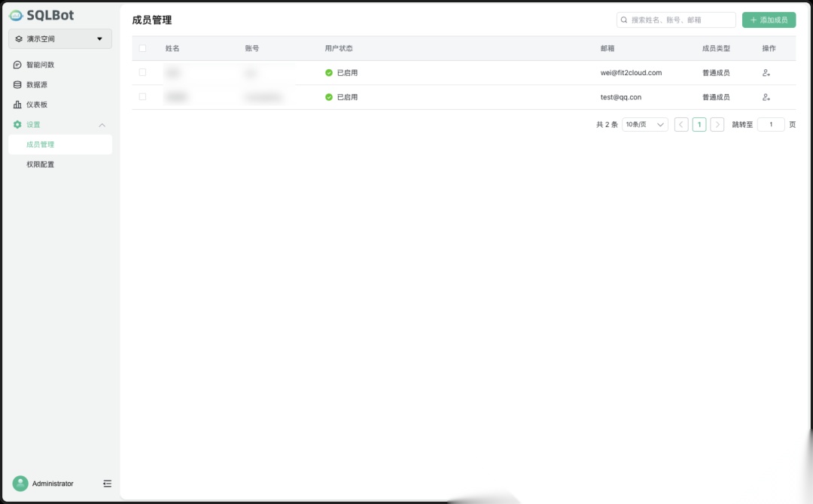Check the checkbox for the wei@fit2cloud.com member row
Image resolution: width=813 pixels, height=504 pixels.
(142, 73)
